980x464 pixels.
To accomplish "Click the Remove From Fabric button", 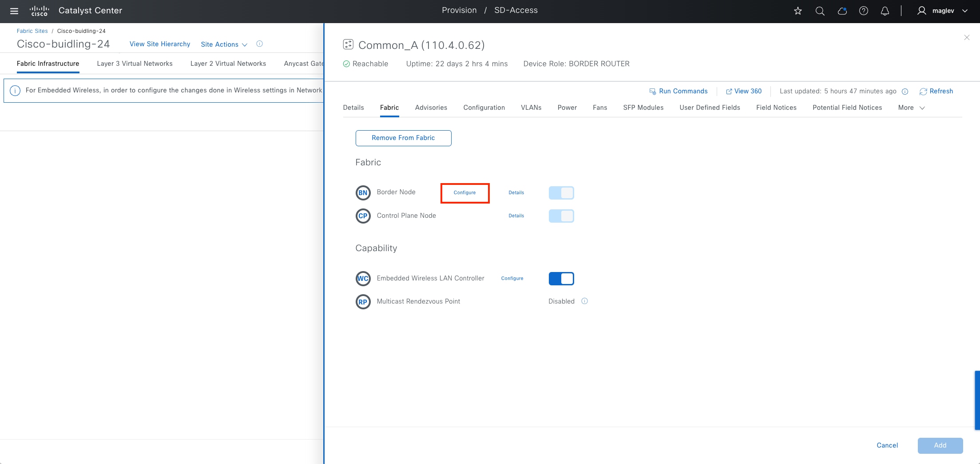I will 403,138.
